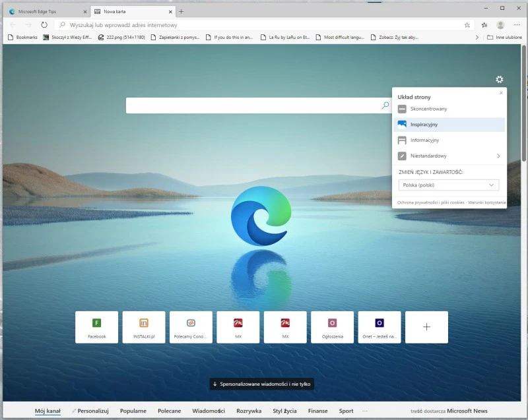The image size is (528, 420).
Task: Open the Polska (polski) language dropdown
Action: click(x=449, y=185)
